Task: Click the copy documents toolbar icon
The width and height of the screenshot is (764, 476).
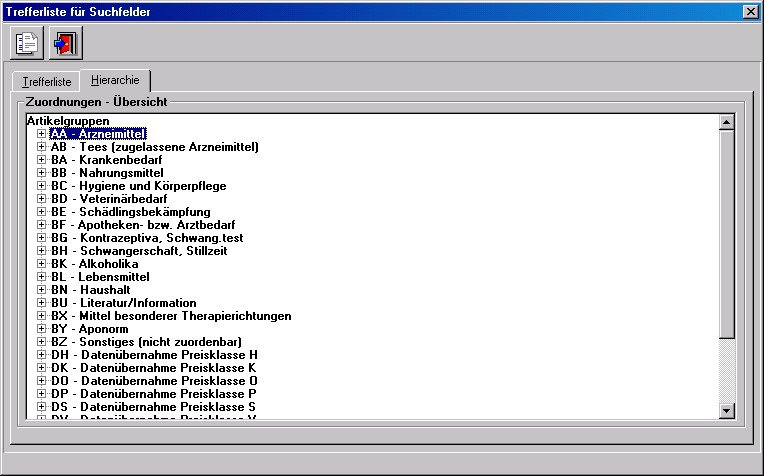Action: (27, 44)
